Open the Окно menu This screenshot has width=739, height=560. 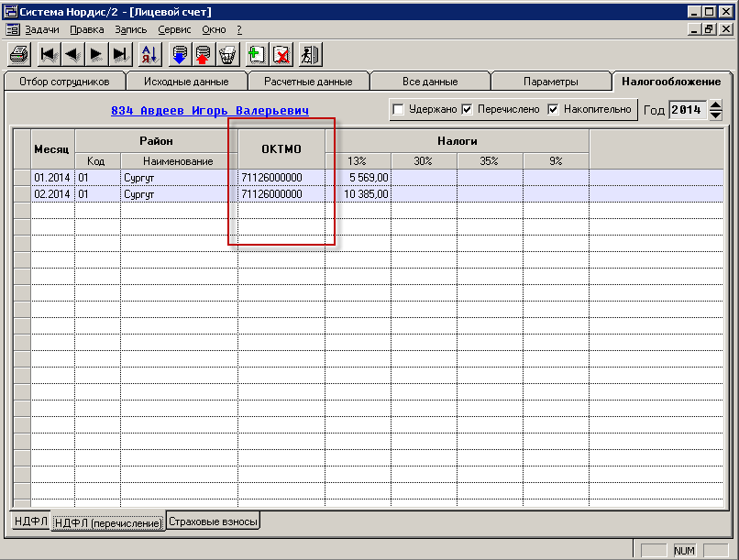214,29
